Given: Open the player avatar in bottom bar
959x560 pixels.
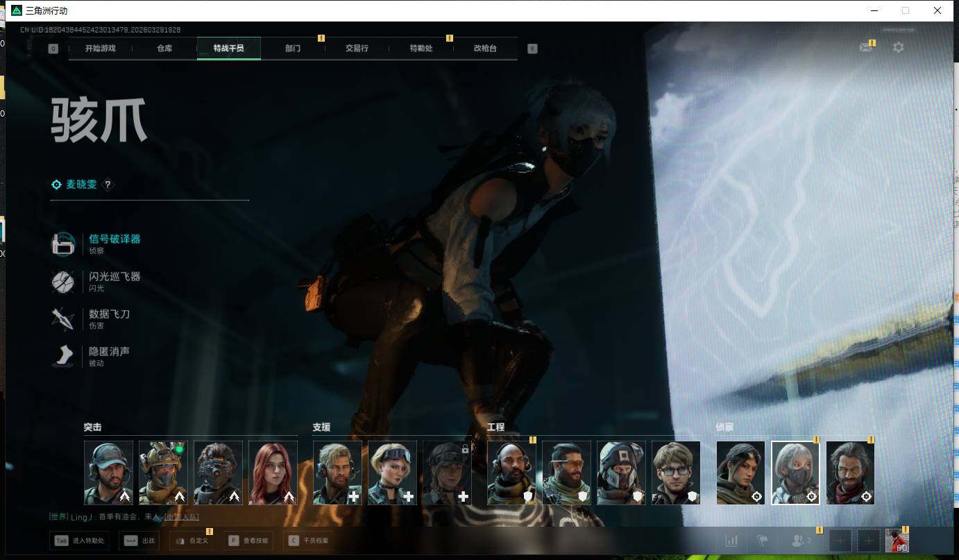Looking at the screenshot, I should [x=897, y=541].
